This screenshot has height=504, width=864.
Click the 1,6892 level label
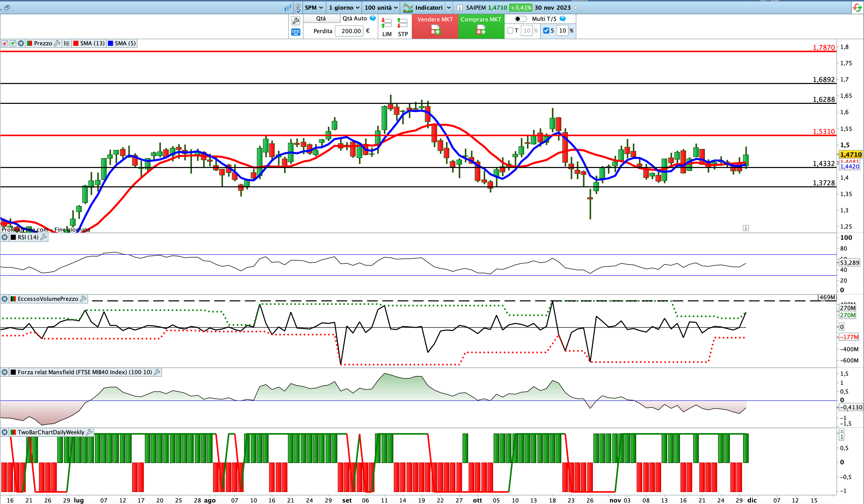coord(824,79)
